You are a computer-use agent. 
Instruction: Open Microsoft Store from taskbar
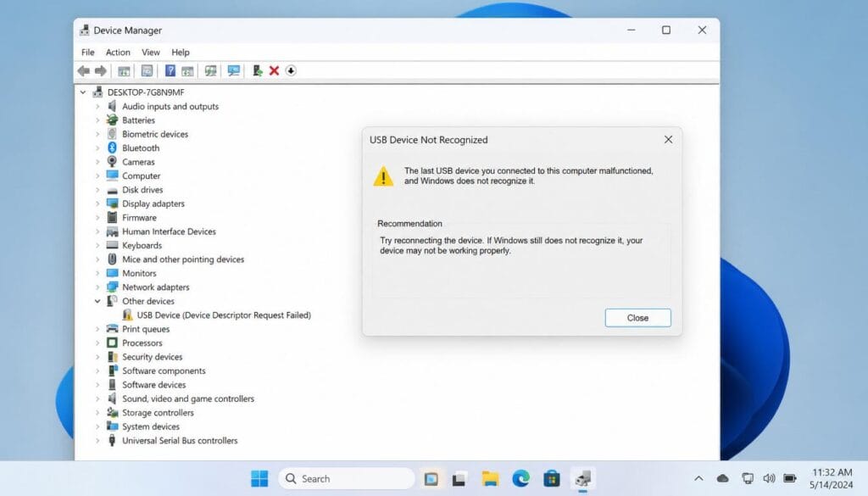coord(552,478)
